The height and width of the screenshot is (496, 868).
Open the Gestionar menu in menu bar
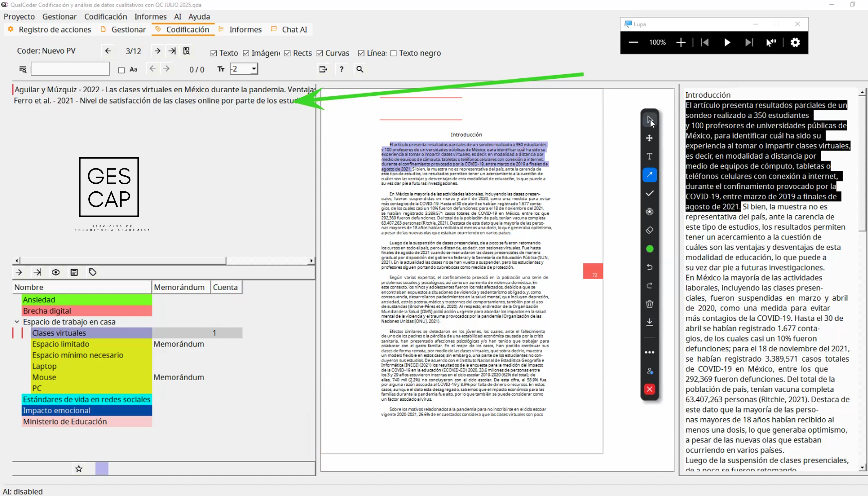point(59,17)
